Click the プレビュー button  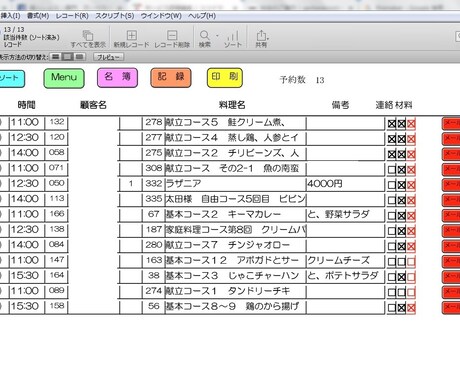[x=108, y=57]
